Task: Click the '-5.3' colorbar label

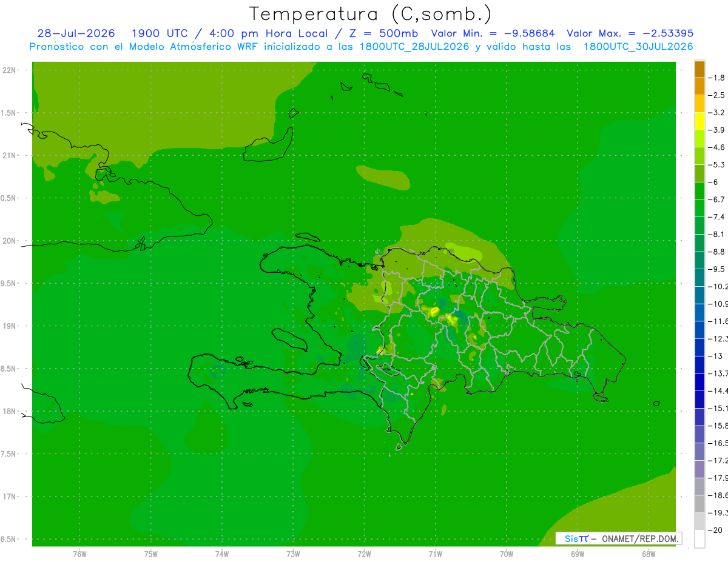Action: point(716,165)
